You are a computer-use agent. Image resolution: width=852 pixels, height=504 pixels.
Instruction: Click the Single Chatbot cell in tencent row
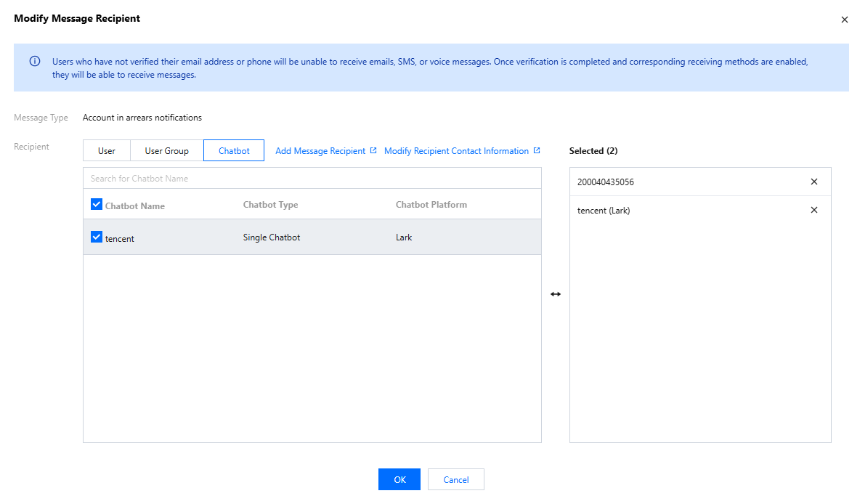click(x=272, y=237)
